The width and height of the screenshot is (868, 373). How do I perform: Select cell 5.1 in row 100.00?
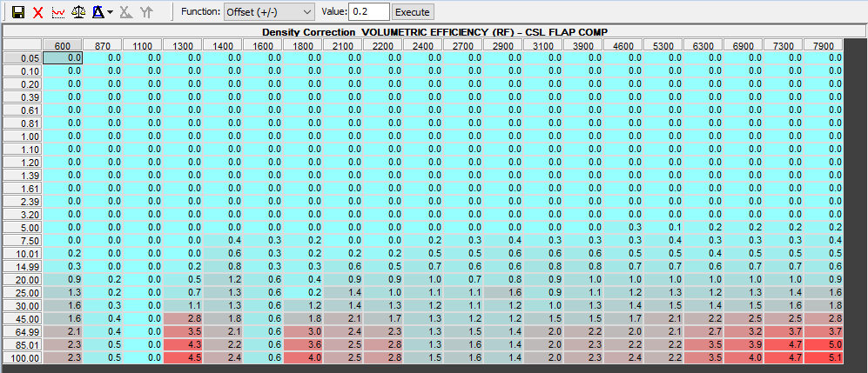pos(823,358)
